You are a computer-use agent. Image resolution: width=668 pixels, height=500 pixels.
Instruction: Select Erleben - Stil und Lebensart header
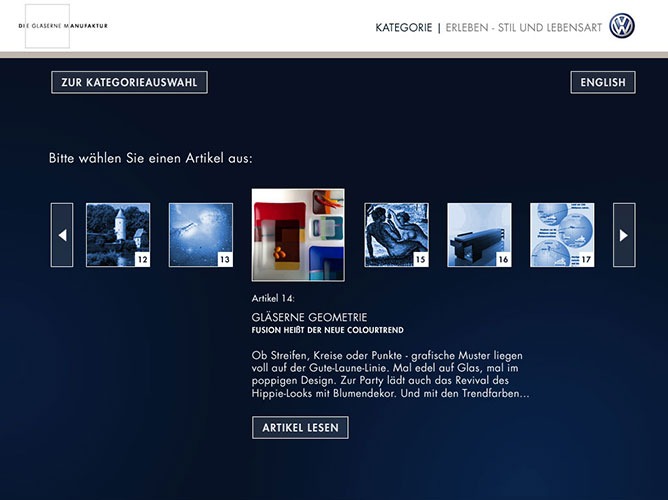tap(523, 28)
